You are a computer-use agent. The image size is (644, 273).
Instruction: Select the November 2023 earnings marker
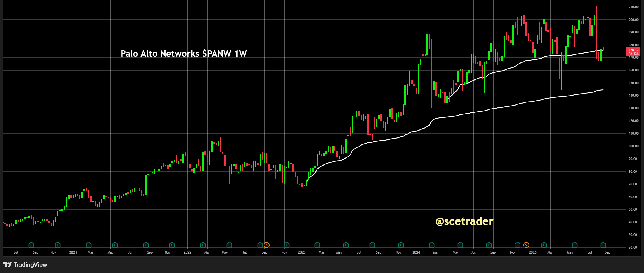point(401,245)
